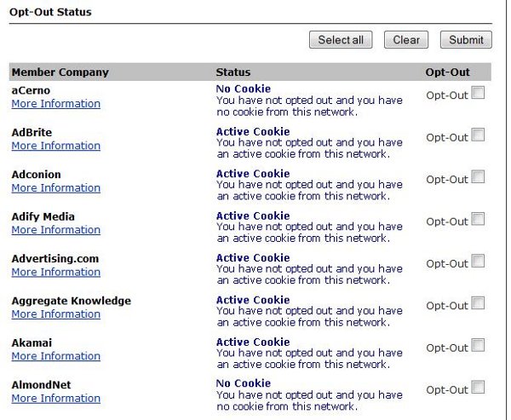Select the aCerno company name
This screenshot has height=420, width=511.
[31, 90]
